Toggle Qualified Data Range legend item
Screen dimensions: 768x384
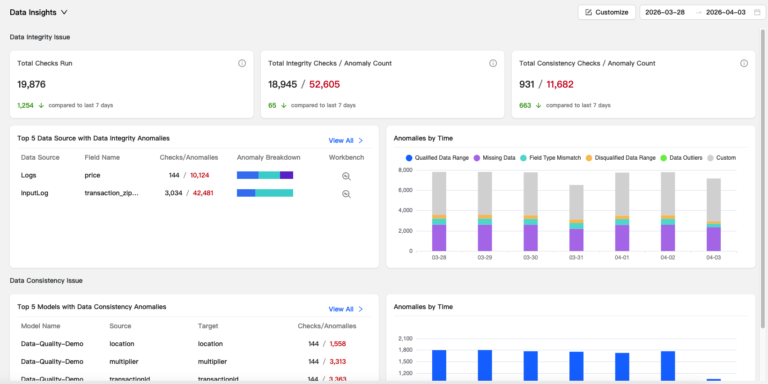[x=437, y=158]
